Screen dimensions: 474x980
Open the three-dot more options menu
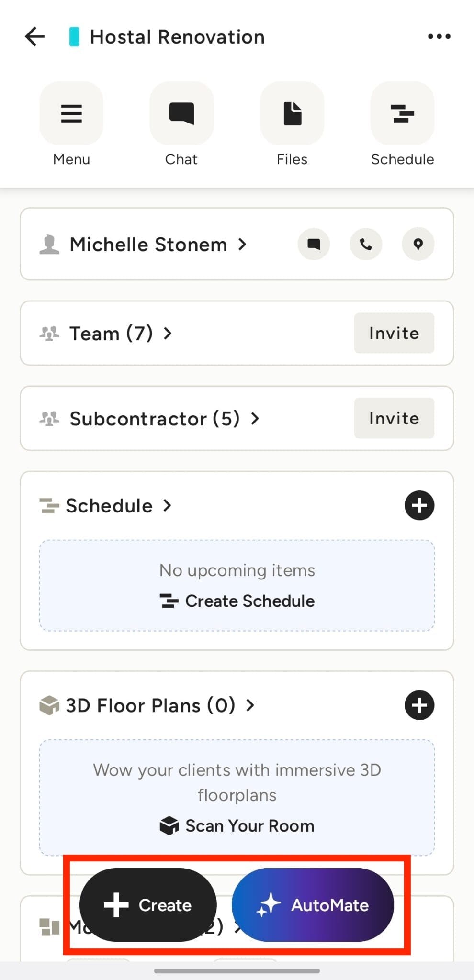(x=439, y=36)
